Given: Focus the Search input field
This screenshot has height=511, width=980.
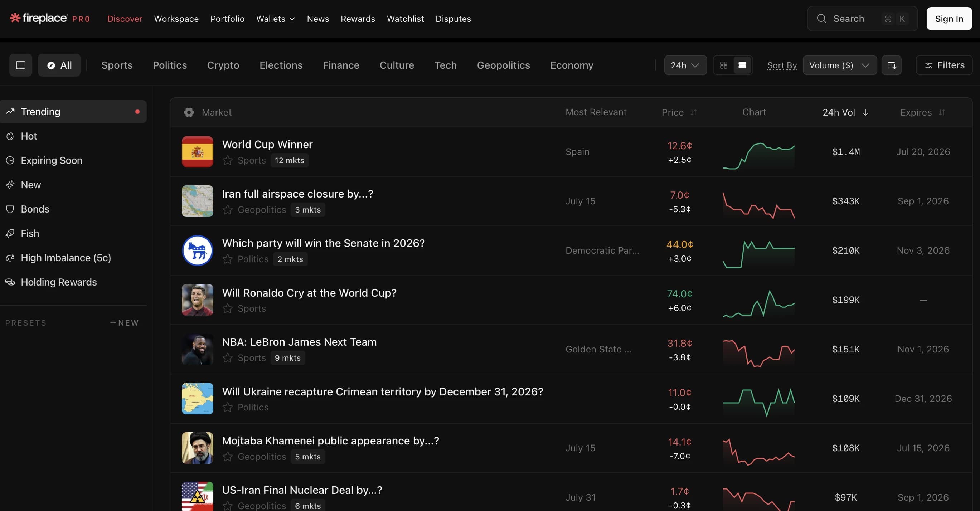Looking at the screenshot, I should [862, 18].
